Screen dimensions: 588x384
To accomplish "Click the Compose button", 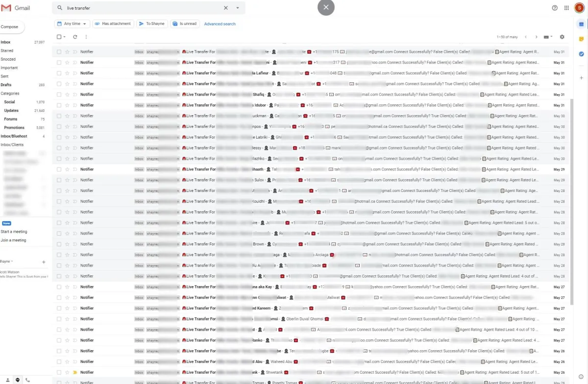I will click(10, 27).
